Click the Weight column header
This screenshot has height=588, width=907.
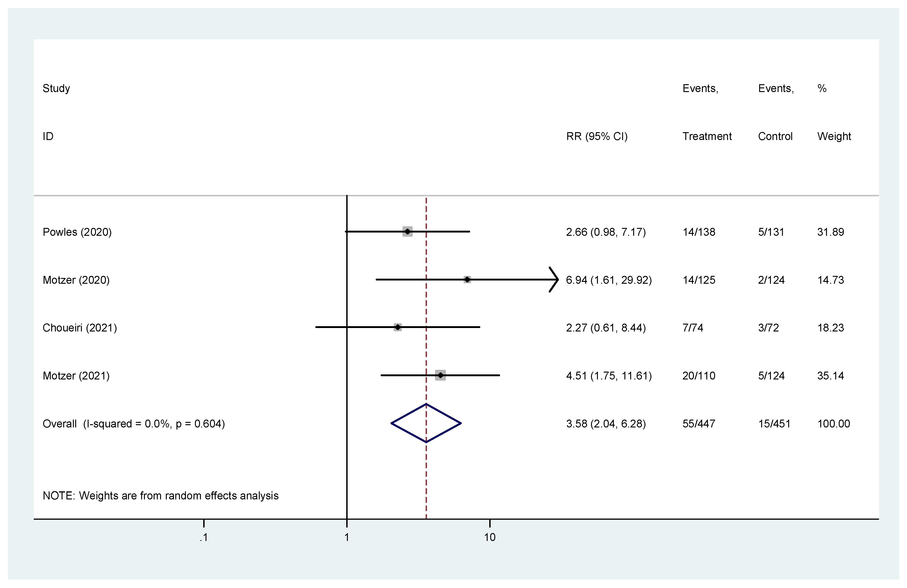point(834,136)
